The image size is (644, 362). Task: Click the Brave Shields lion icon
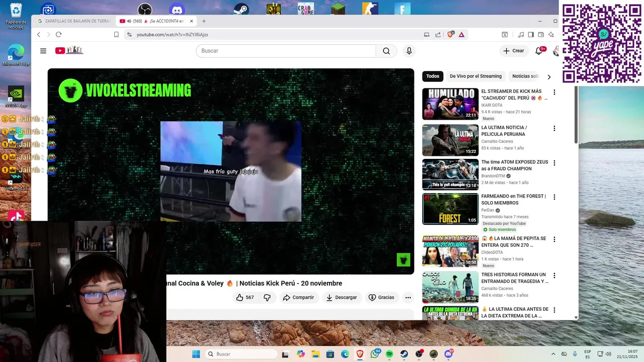pyautogui.click(x=450, y=35)
